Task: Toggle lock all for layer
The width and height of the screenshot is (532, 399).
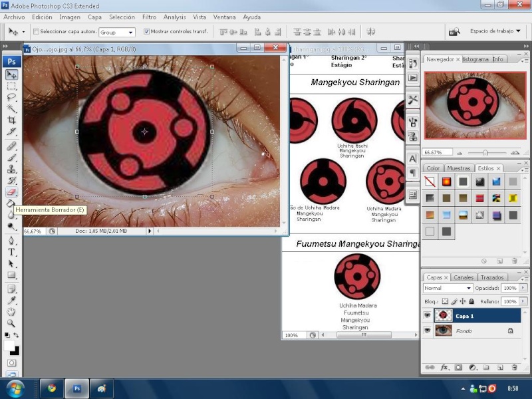Action: click(x=471, y=301)
